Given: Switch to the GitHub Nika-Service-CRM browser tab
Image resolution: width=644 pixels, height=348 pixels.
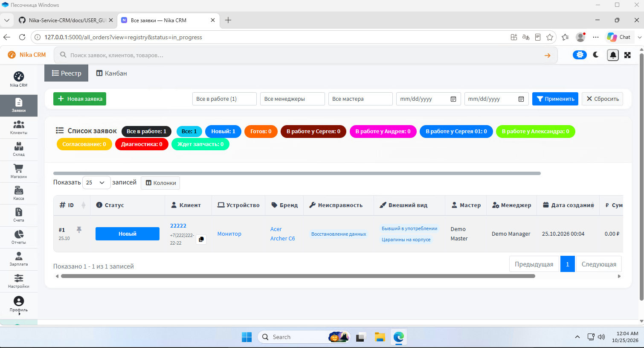Looking at the screenshot, I should click(x=66, y=20).
